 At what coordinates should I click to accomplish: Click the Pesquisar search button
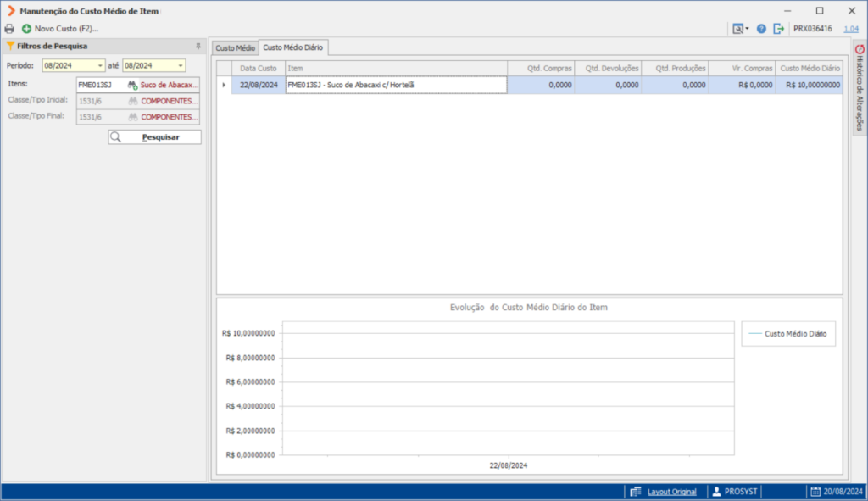[155, 137]
